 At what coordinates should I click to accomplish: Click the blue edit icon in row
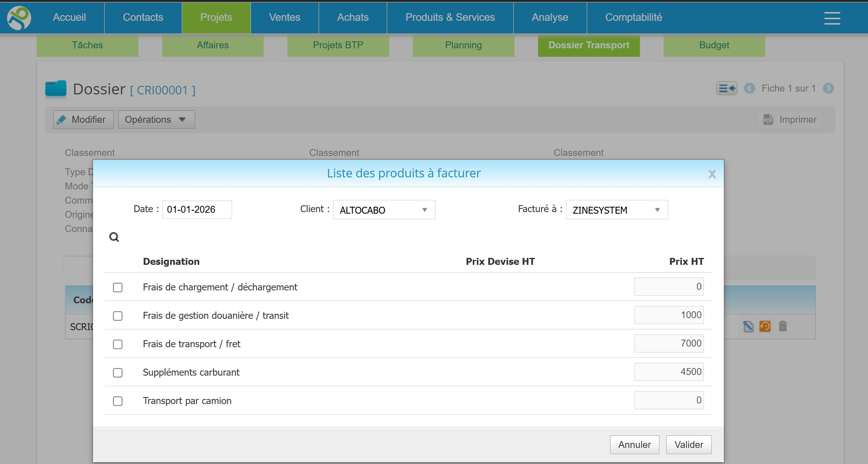point(748,326)
